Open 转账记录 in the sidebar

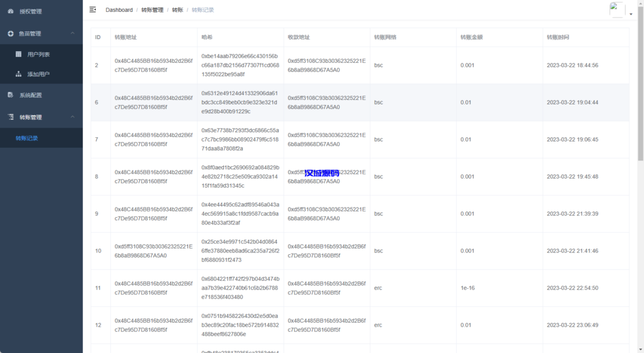tap(27, 138)
